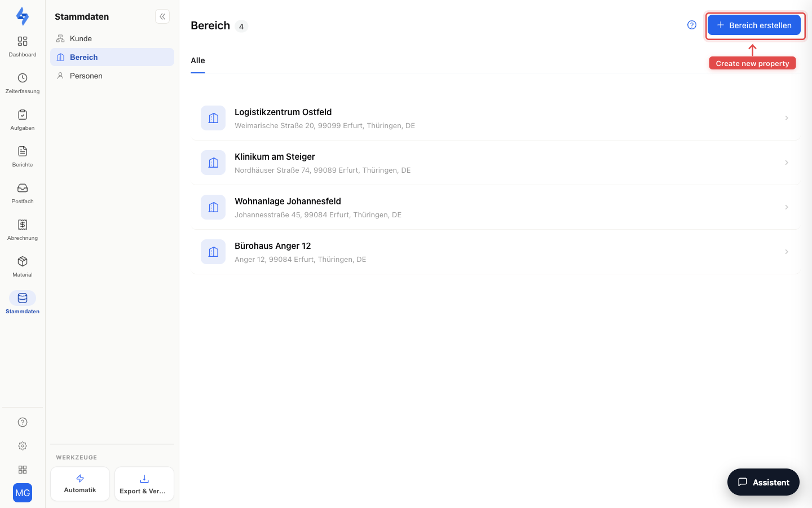Image resolution: width=812 pixels, height=508 pixels.
Task: Click the address Johannesstraße 45, 99084 Erfurt
Action: coord(318,215)
